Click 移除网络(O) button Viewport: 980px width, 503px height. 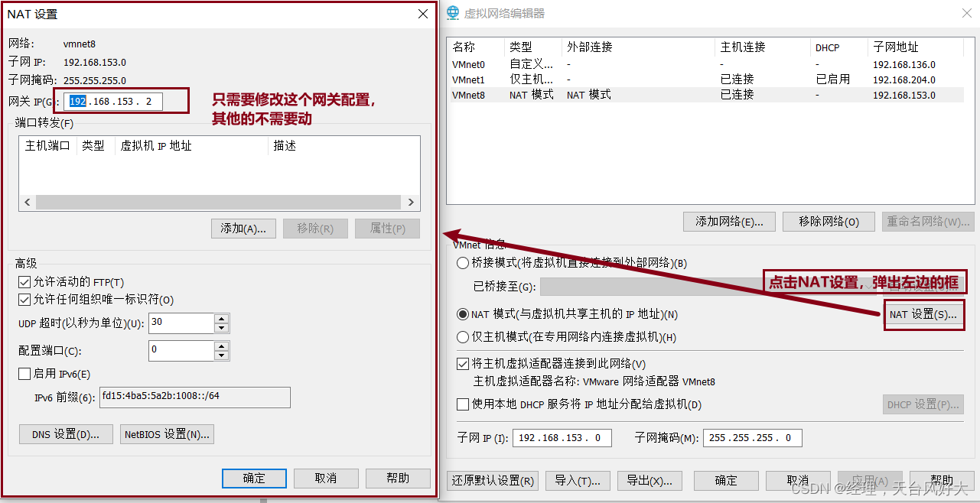[x=829, y=222]
